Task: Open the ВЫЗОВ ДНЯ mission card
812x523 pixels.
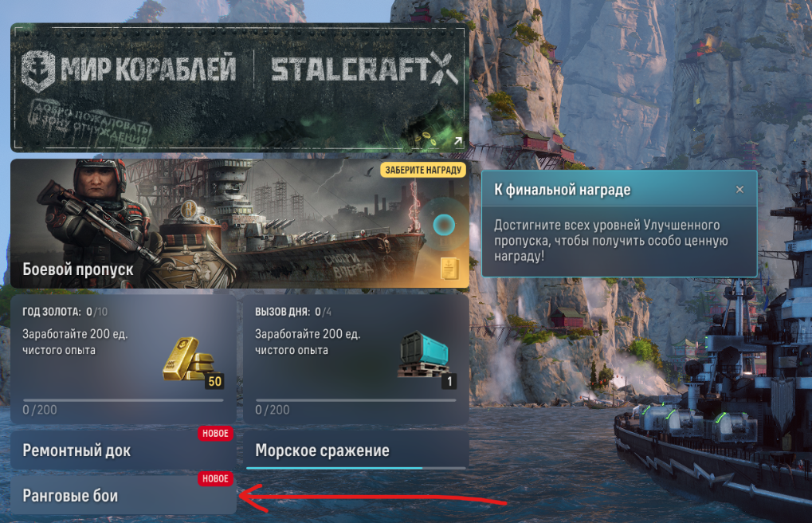Action: pyautogui.click(x=355, y=360)
